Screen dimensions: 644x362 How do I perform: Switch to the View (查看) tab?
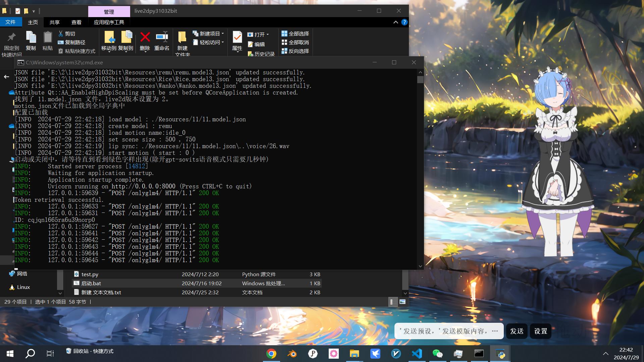(x=76, y=22)
